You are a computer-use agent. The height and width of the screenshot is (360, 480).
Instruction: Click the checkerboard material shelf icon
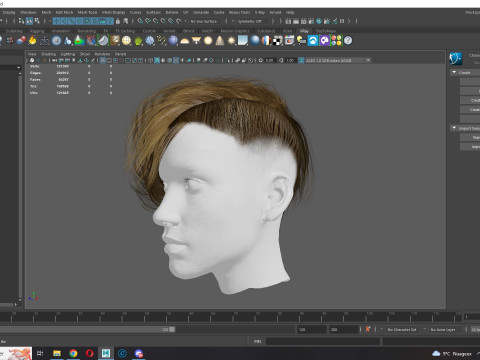coord(278,41)
